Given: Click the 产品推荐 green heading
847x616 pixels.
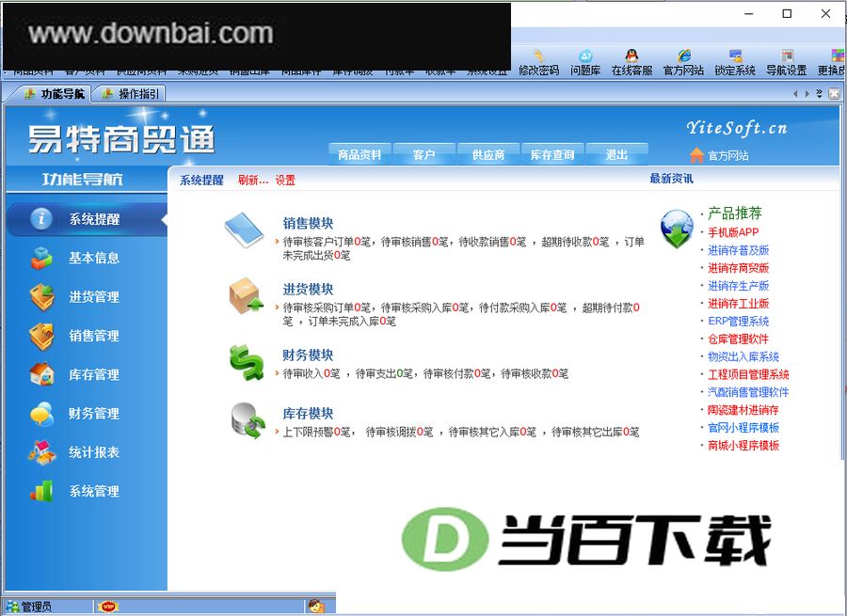Looking at the screenshot, I should coord(735,213).
